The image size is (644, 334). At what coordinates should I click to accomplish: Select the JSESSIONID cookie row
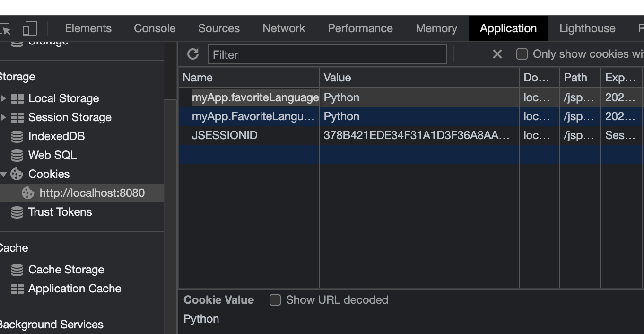(x=225, y=135)
